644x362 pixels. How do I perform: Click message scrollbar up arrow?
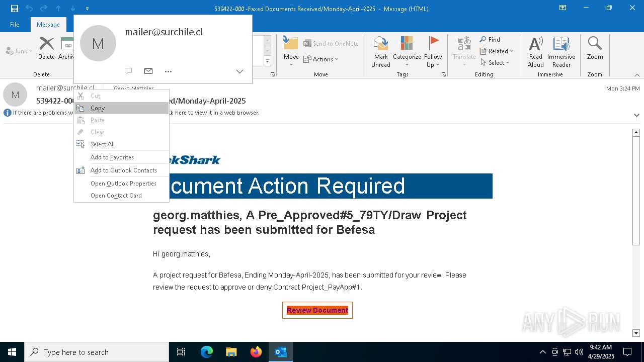coord(636,132)
